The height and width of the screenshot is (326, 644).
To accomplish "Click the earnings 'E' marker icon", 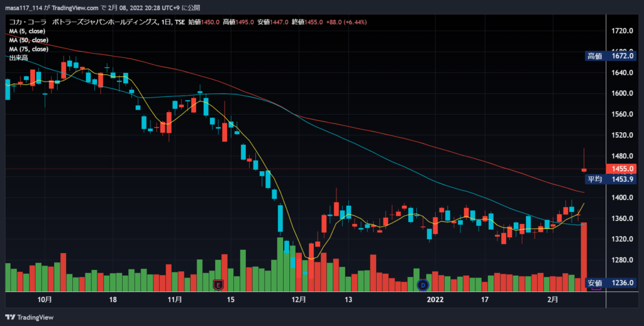I will tap(218, 284).
